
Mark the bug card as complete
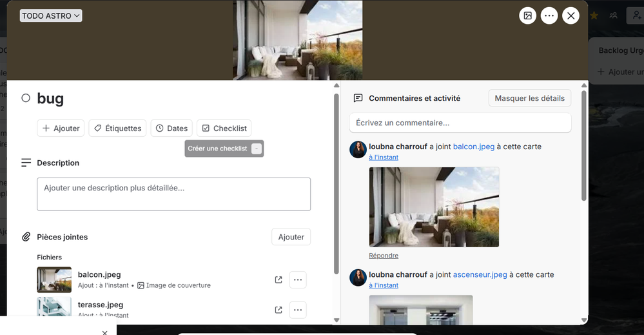tap(26, 98)
